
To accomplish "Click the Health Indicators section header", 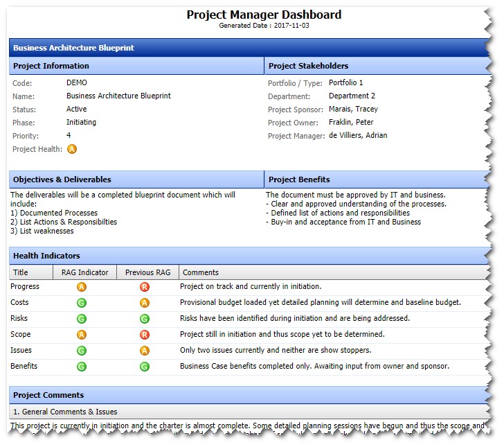I will [x=249, y=256].
